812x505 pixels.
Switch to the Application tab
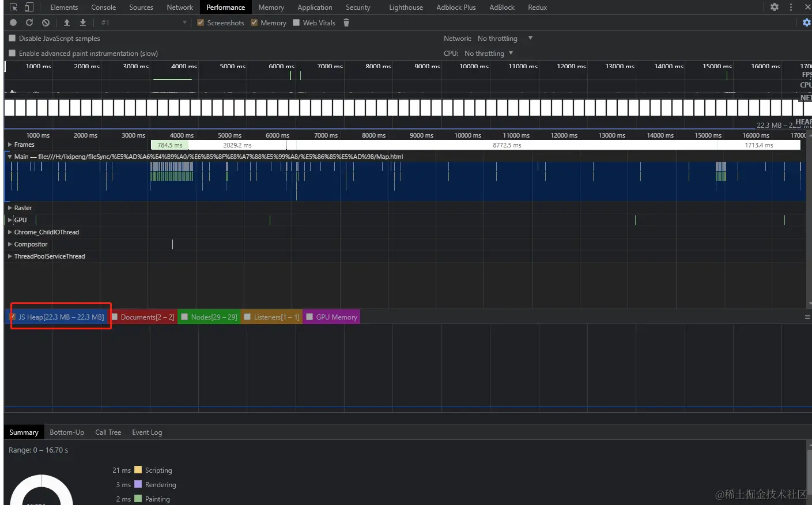pyautogui.click(x=315, y=7)
